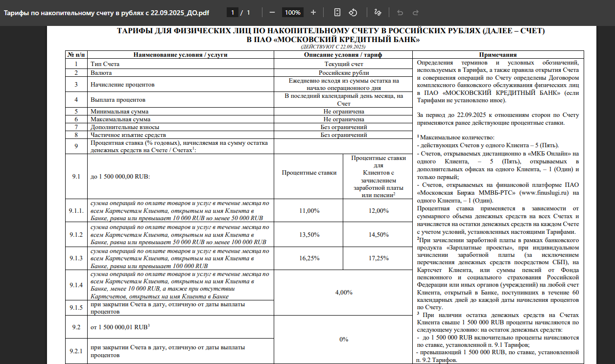Click the 17,25% rate cell
Image resolution: width=615 pixels, height=364 pixels.
[378, 258]
